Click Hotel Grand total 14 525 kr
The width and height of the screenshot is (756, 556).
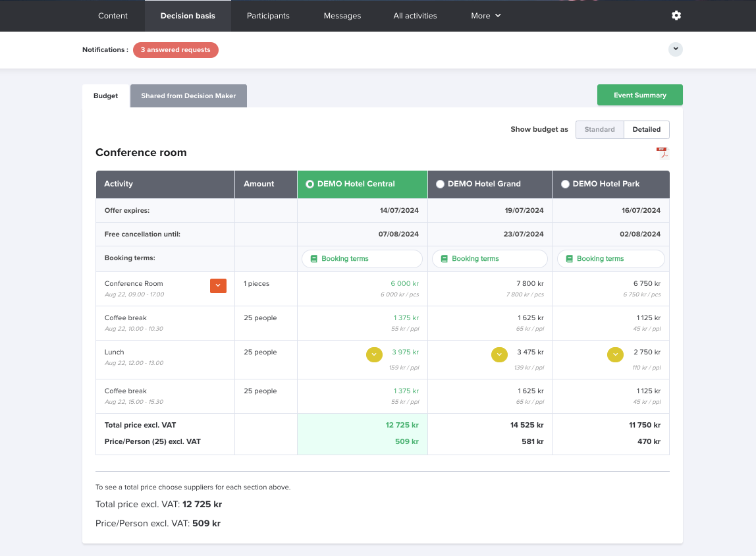coord(527,426)
